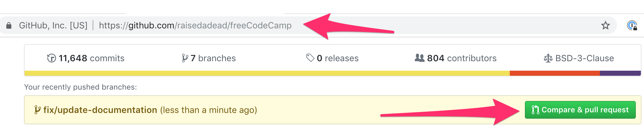Bookmark this page with the star icon
Screen dimensions: 644x130
point(605,26)
